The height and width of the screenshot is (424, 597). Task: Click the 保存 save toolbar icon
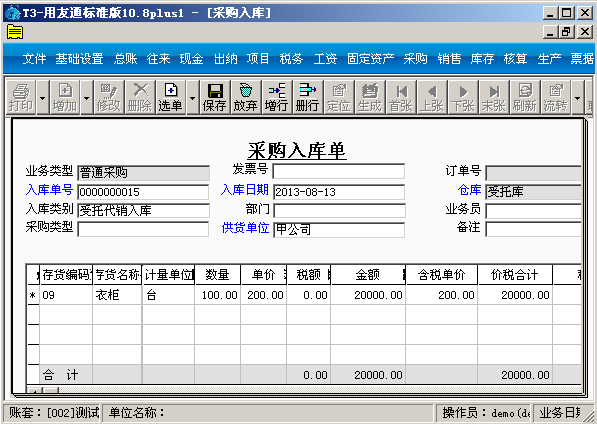pos(215,97)
